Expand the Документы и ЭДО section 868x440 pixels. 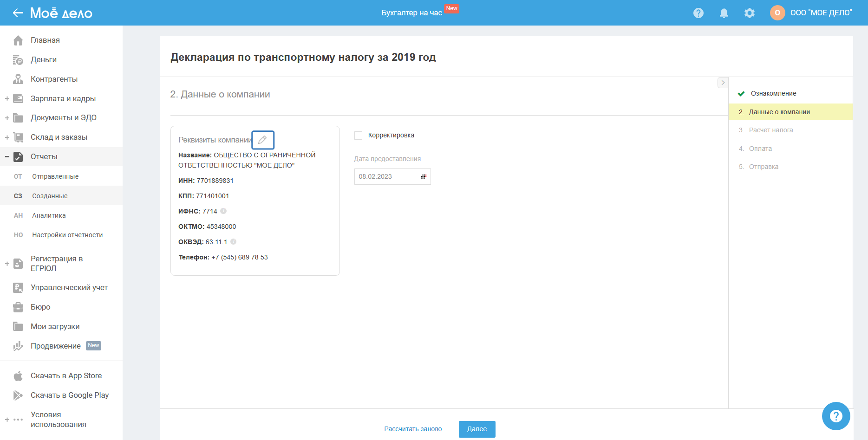[7, 118]
